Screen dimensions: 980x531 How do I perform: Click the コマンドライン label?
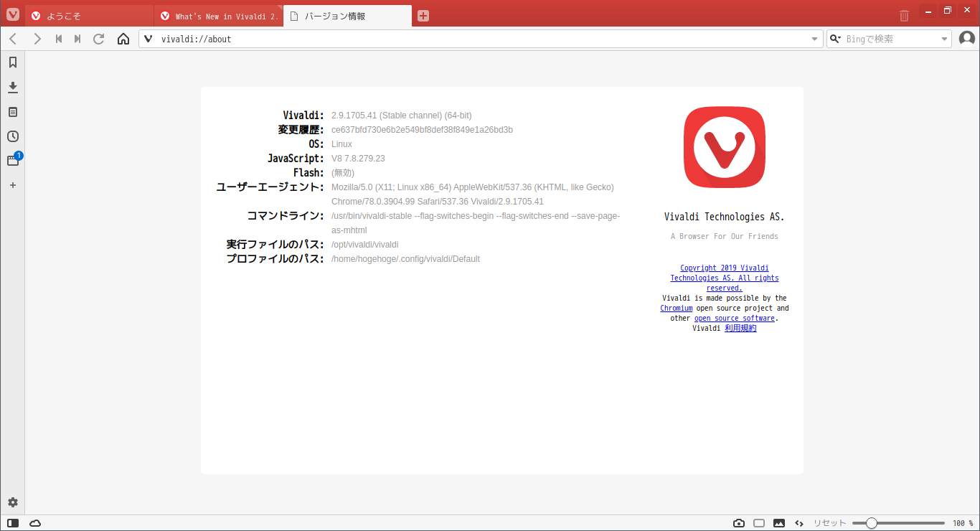point(286,216)
